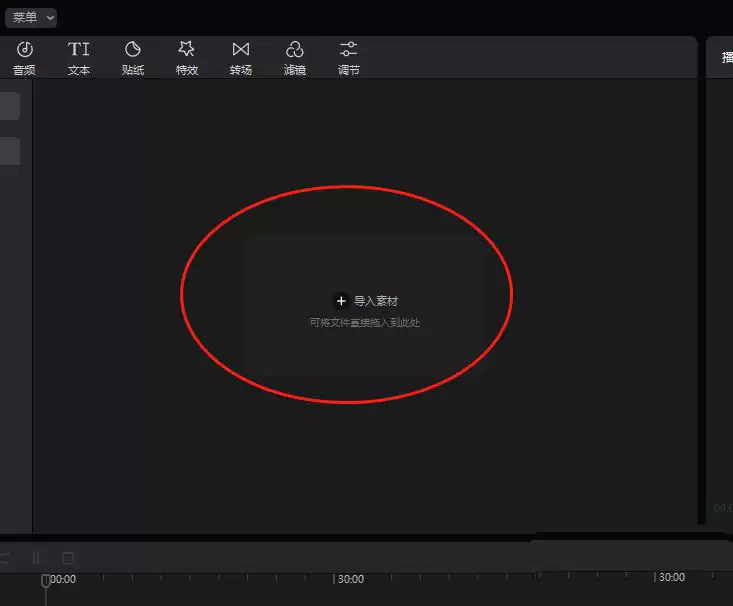Screen dimensions: 733x606
Task: Switch to the 特效 effects tab
Action: [186, 58]
